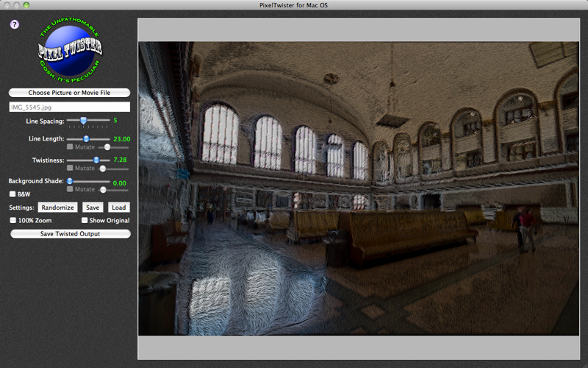Click the Pixel Twister globe logo
This screenshot has width=588, height=368.
pyautogui.click(x=70, y=49)
